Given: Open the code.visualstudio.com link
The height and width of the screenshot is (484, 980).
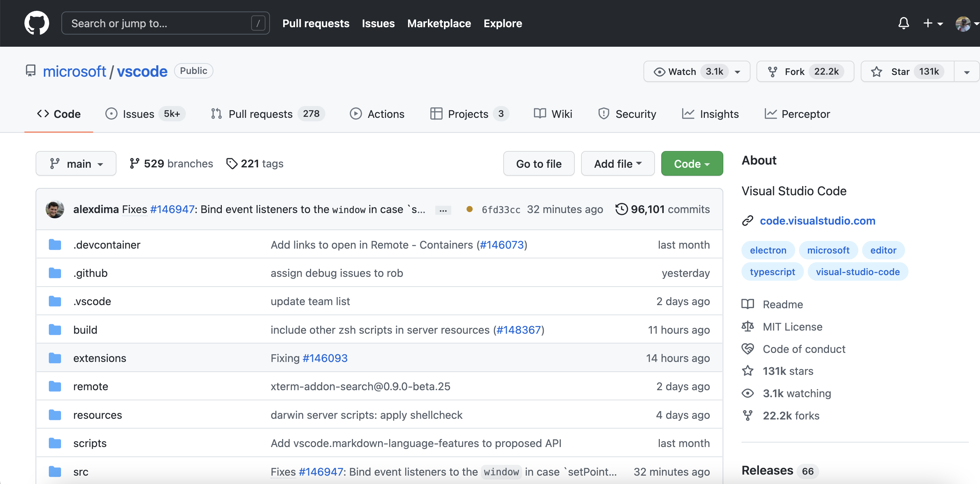Looking at the screenshot, I should (817, 221).
